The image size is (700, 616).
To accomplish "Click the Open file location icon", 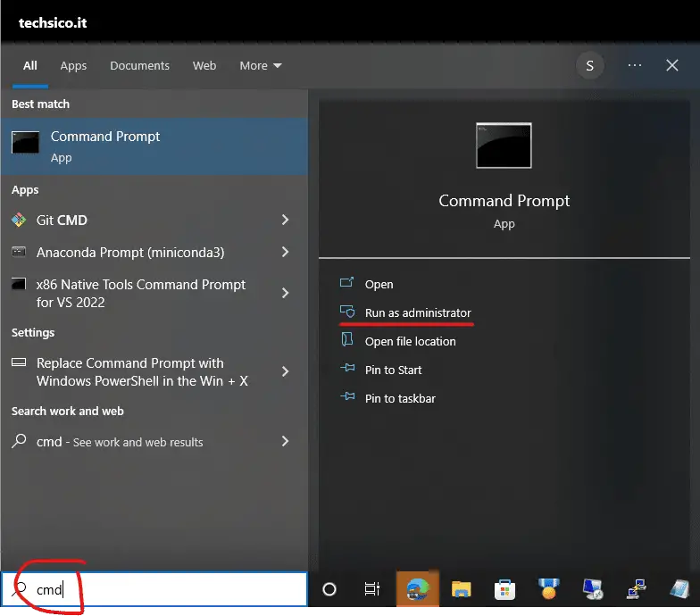I will (346, 339).
